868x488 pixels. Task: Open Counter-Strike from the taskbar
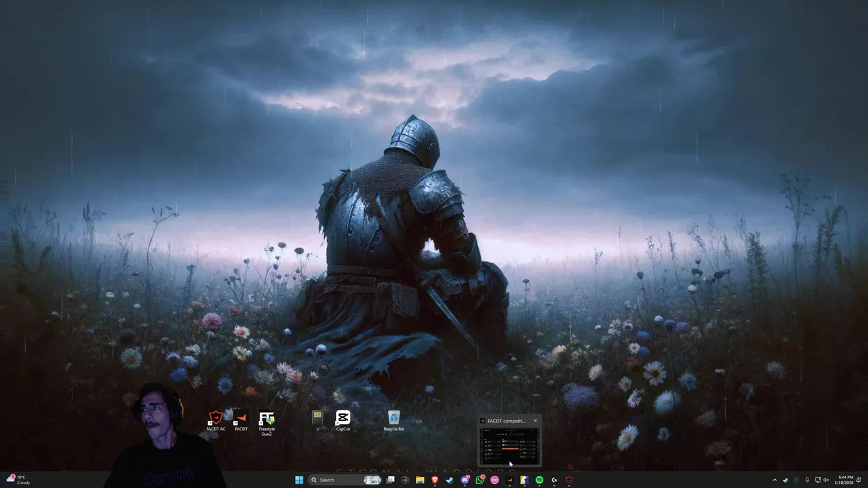click(524, 480)
